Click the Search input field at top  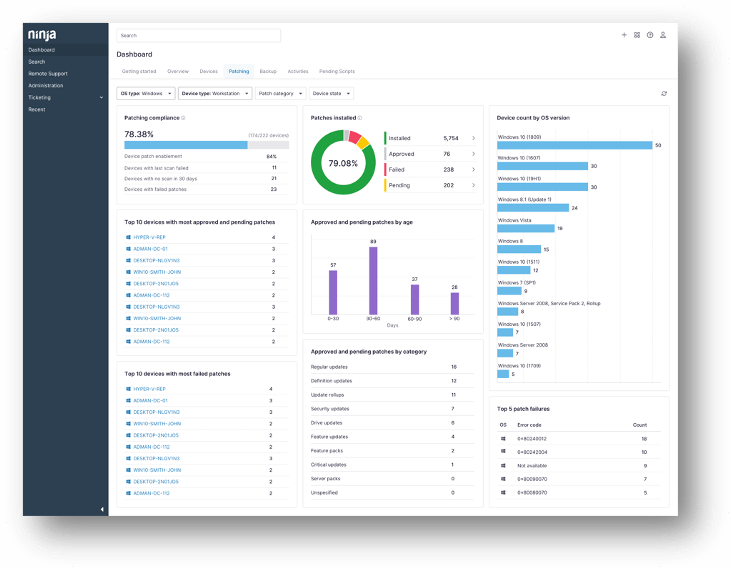click(199, 35)
